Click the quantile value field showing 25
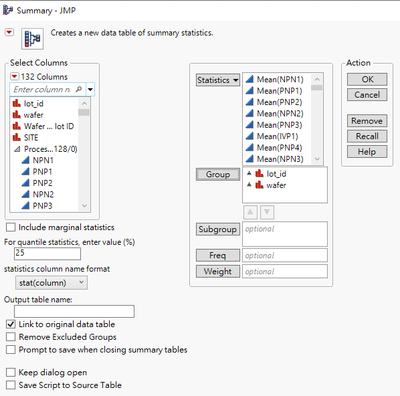400x396 pixels. click(x=47, y=253)
